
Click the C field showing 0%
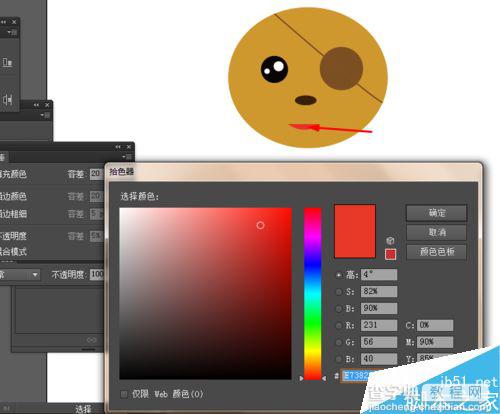[435, 325]
